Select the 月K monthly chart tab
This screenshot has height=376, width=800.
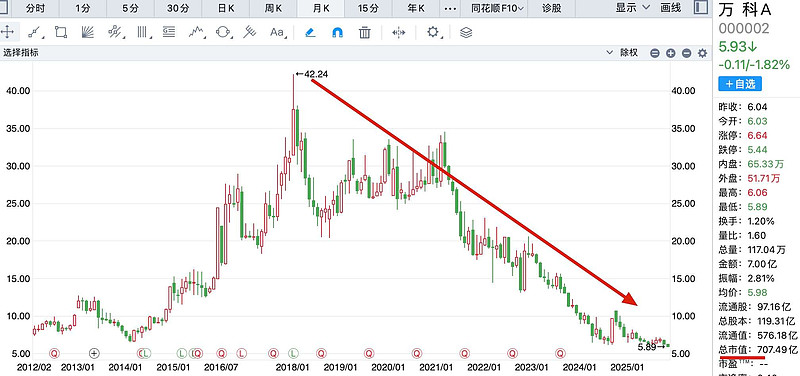320,8
